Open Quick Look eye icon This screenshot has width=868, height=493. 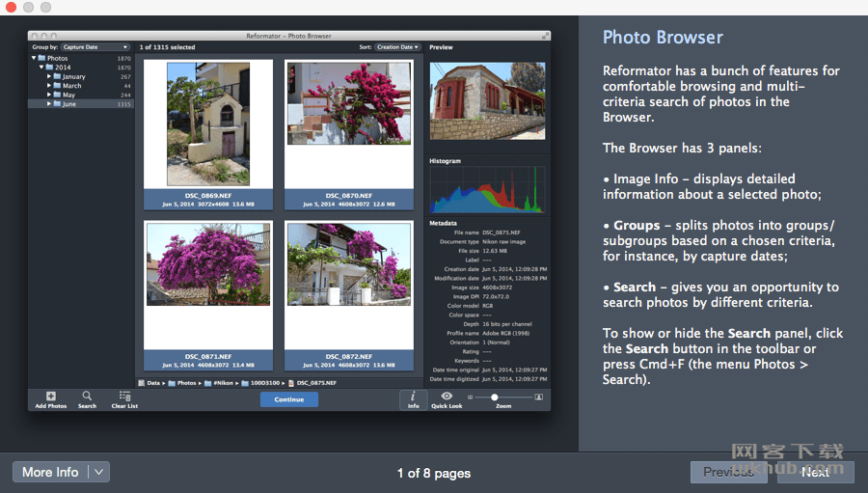point(447,397)
